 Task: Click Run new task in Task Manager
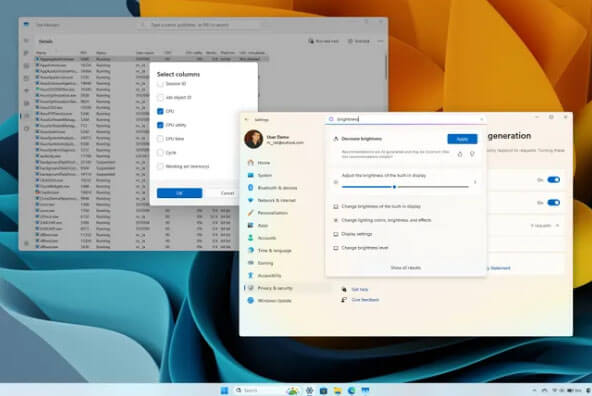[324, 41]
